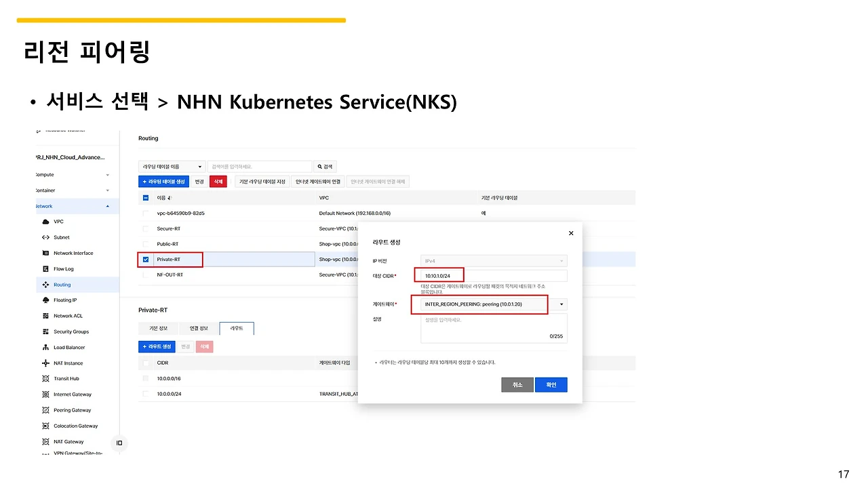Check the 10.0.0.0/16 route checkbox
This screenshot has height=488, width=868.
click(146, 378)
